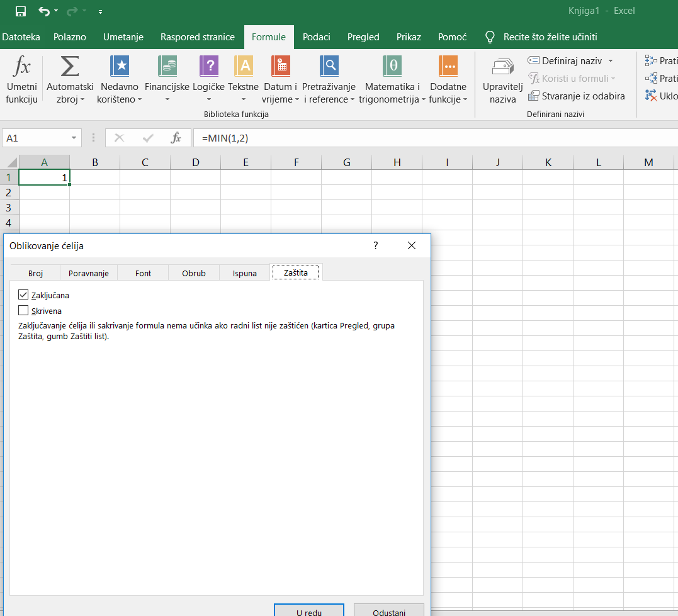
Task: Switch to the Podaci tab
Action: (316, 37)
